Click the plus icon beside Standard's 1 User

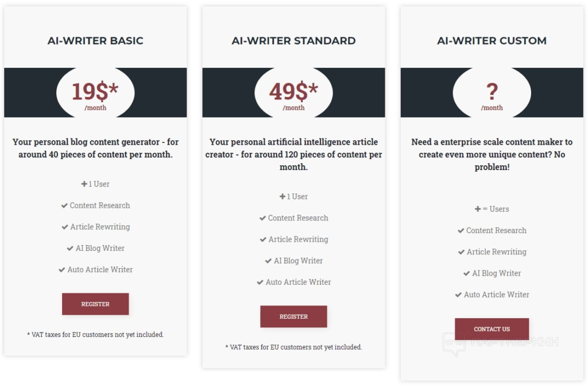coord(283,196)
